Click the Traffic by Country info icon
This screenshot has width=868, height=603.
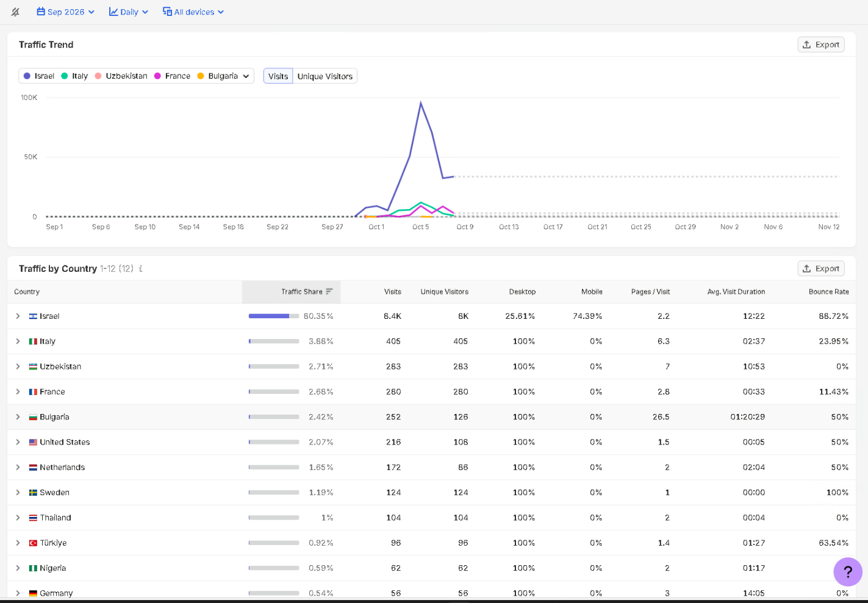tap(140, 268)
